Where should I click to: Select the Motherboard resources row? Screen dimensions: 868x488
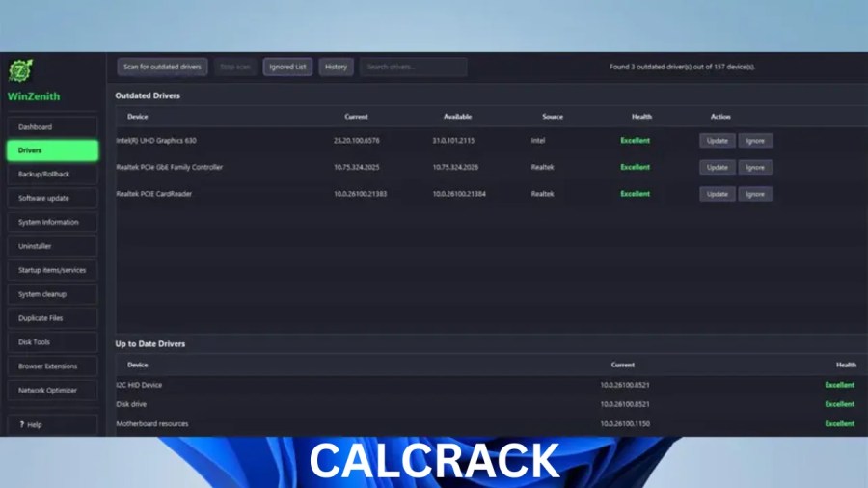(x=492, y=423)
